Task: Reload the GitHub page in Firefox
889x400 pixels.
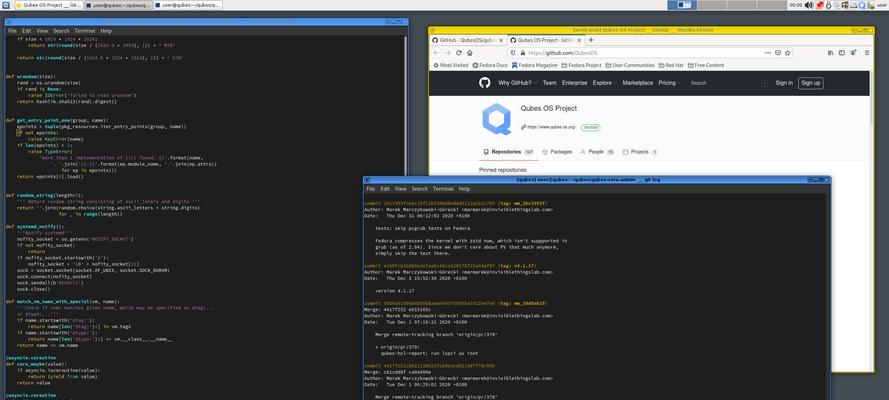Action: coord(459,53)
